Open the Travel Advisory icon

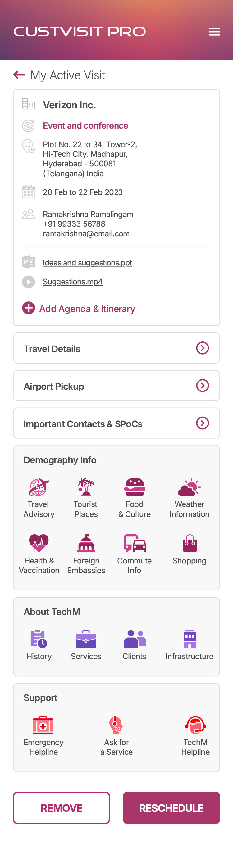(x=39, y=487)
